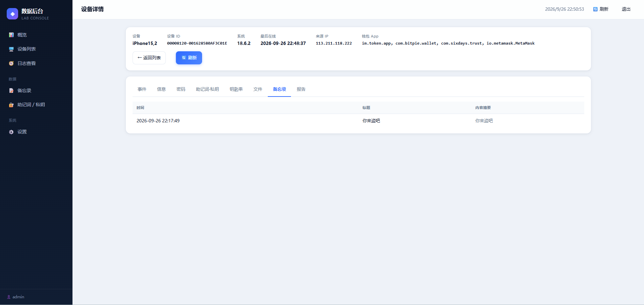Click 退出 to log out
The height and width of the screenshot is (305, 644).
(626, 9)
